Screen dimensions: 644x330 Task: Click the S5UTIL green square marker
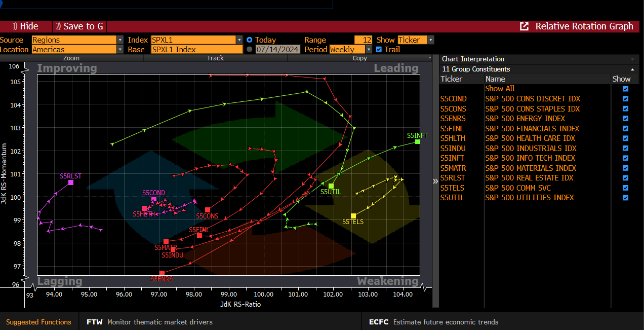[x=331, y=186]
